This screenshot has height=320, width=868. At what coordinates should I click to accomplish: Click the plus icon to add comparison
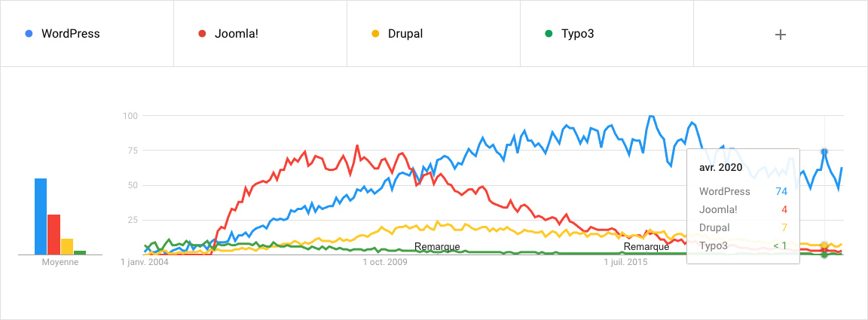click(x=780, y=35)
